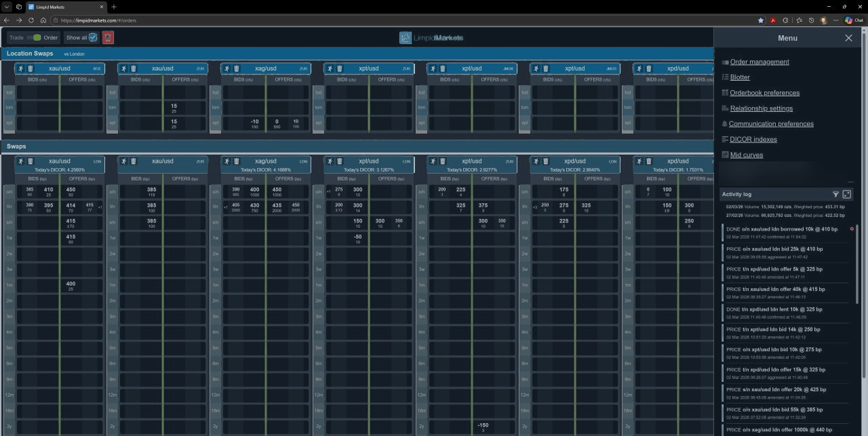The image size is (868, 436).
Task: Click the red delete-all trash button in top toolbar
Action: pyautogui.click(x=108, y=37)
